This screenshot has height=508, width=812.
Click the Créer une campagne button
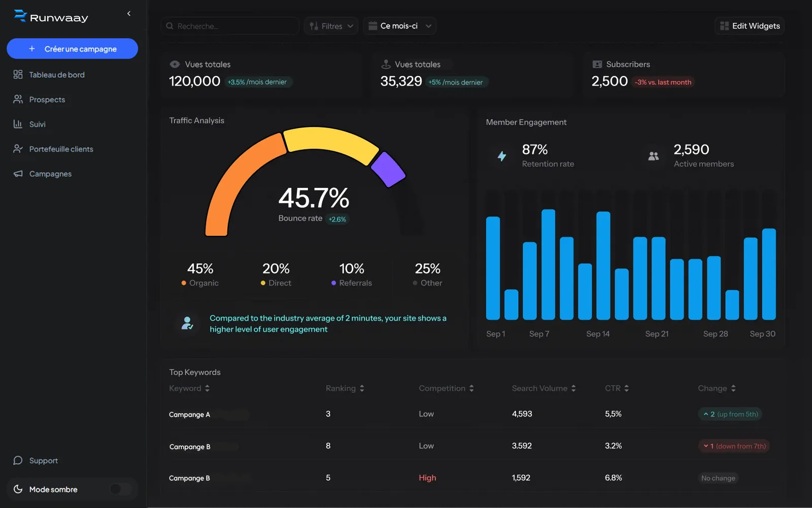72,49
